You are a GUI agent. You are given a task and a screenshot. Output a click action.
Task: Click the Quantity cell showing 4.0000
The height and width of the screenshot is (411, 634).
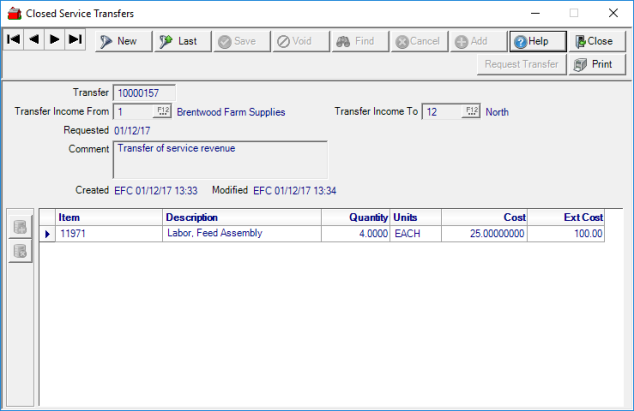point(355,233)
